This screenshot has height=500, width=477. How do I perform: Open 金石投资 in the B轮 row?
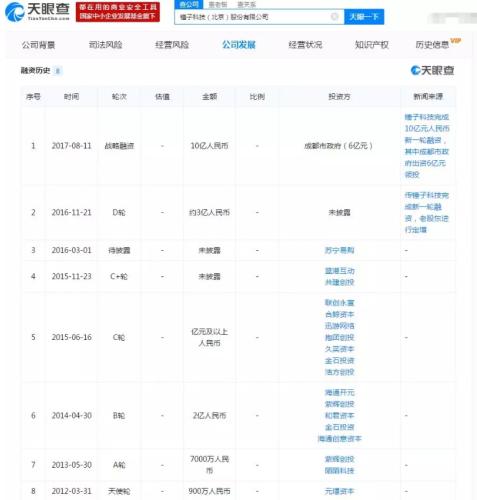[x=339, y=427]
